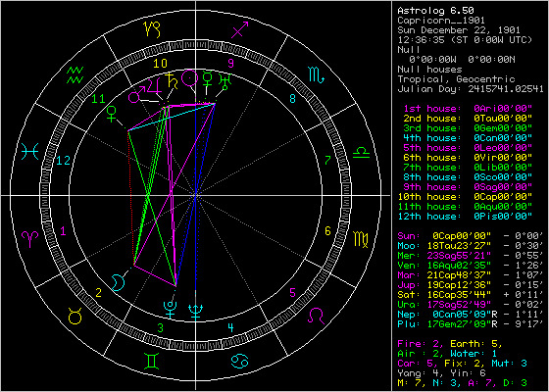Select the cyan Pisces zodiac glyph
This screenshot has width=549, height=392.
[30, 152]
